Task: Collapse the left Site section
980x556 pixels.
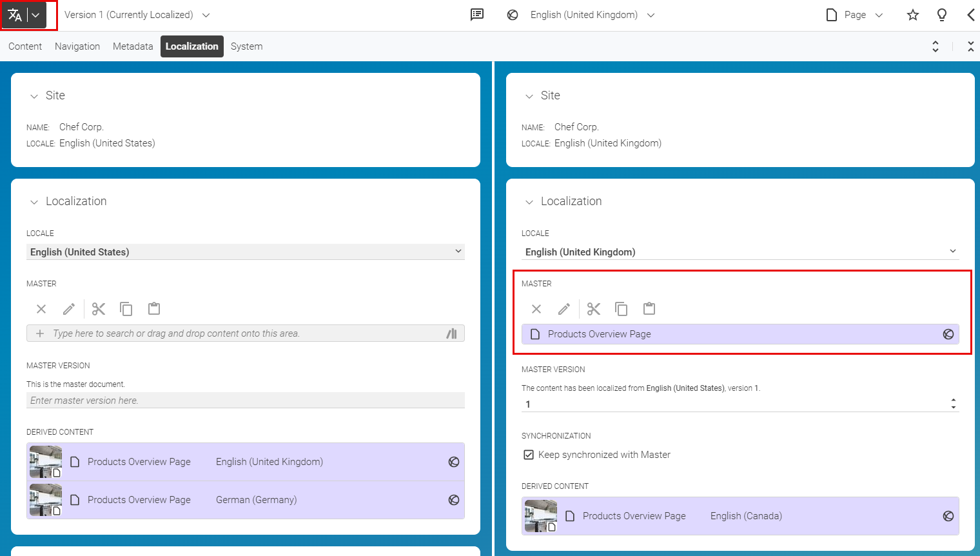Action: coord(34,96)
